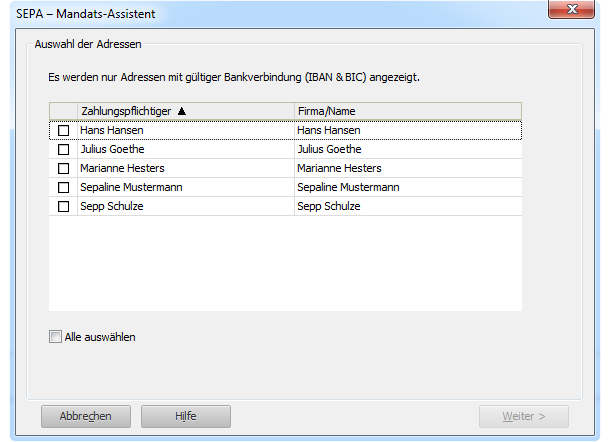This screenshot has height=442, width=610.
Task: Select Sepaline Mustermann's checkbox
Action: coord(64,188)
